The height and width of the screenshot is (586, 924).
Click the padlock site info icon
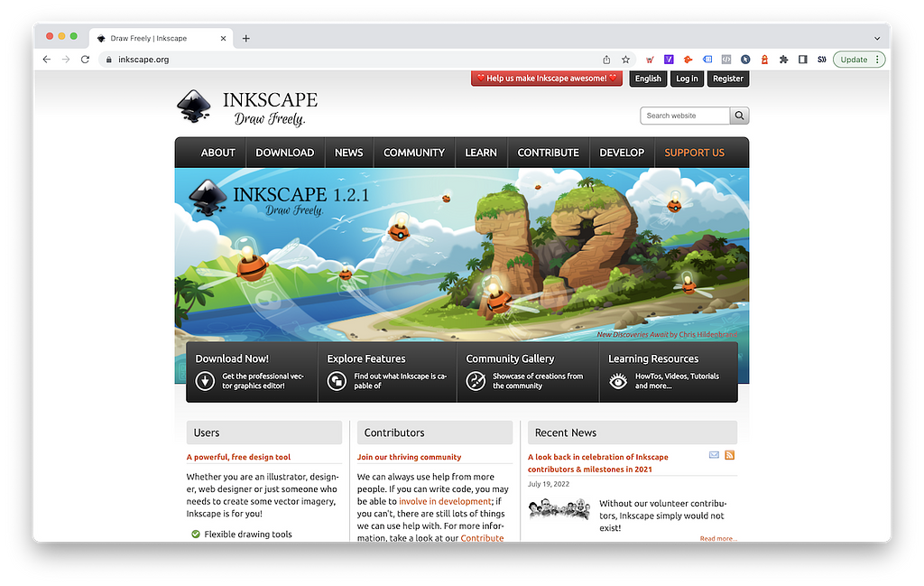108,60
